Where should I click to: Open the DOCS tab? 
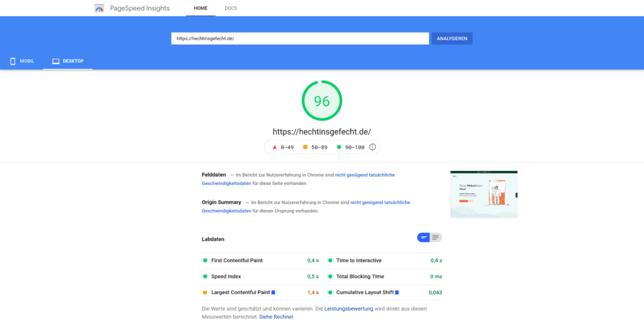click(x=231, y=8)
